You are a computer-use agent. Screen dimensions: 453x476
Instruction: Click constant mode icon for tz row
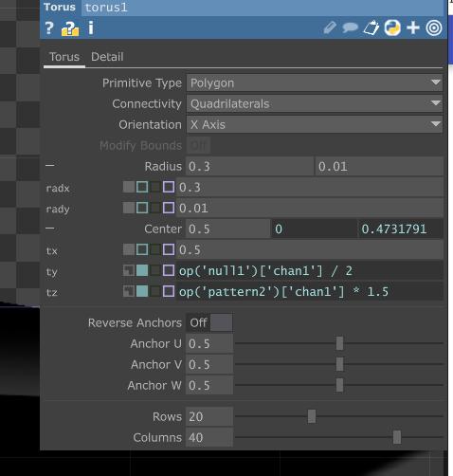[x=129, y=291]
